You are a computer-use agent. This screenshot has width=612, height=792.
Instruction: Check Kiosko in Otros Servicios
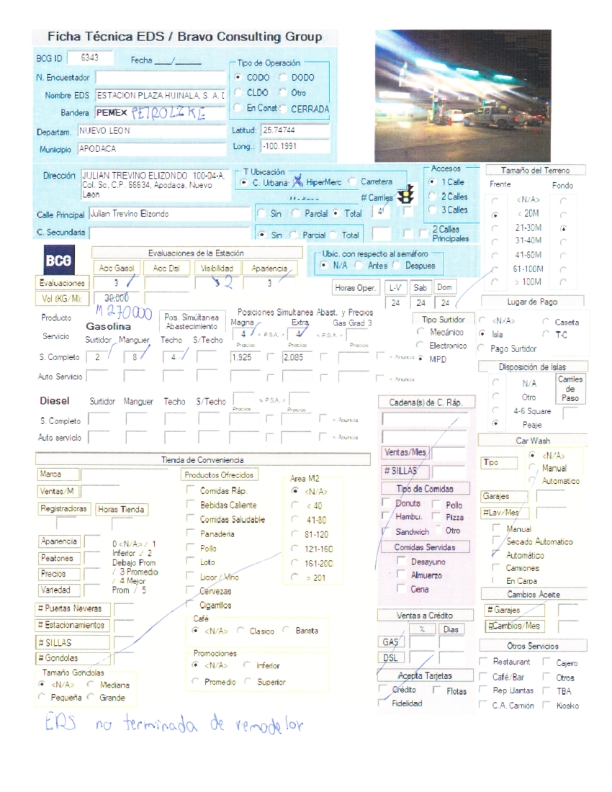point(546,705)
